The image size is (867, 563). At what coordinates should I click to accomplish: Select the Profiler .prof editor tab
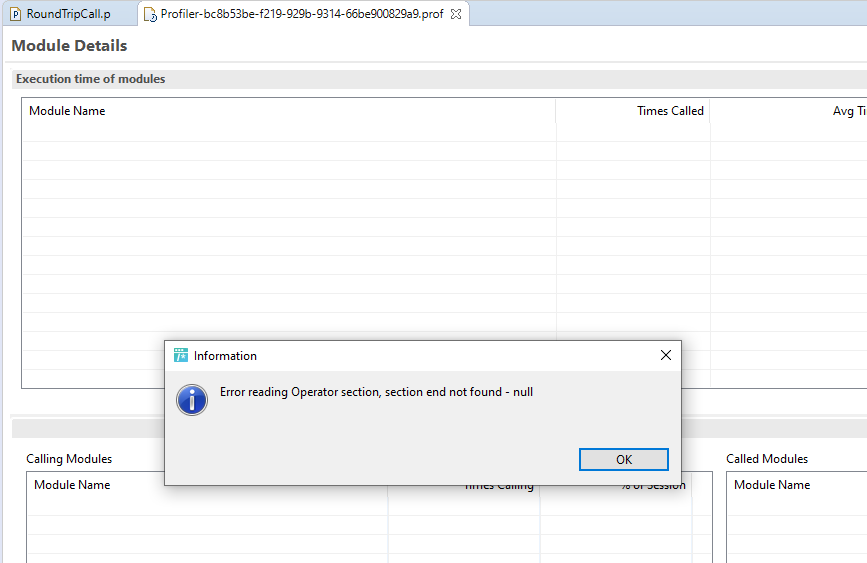(x=302, y=14)
